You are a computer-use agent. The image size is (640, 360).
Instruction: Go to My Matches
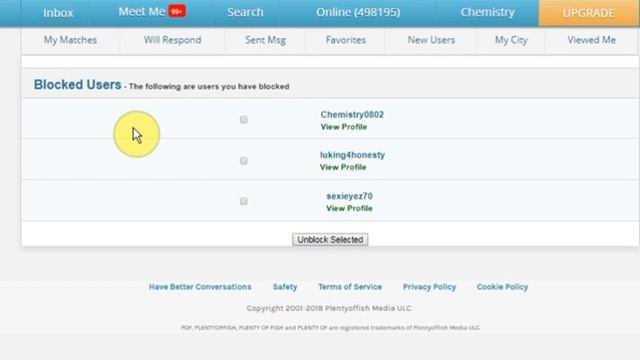coord(70,40)
